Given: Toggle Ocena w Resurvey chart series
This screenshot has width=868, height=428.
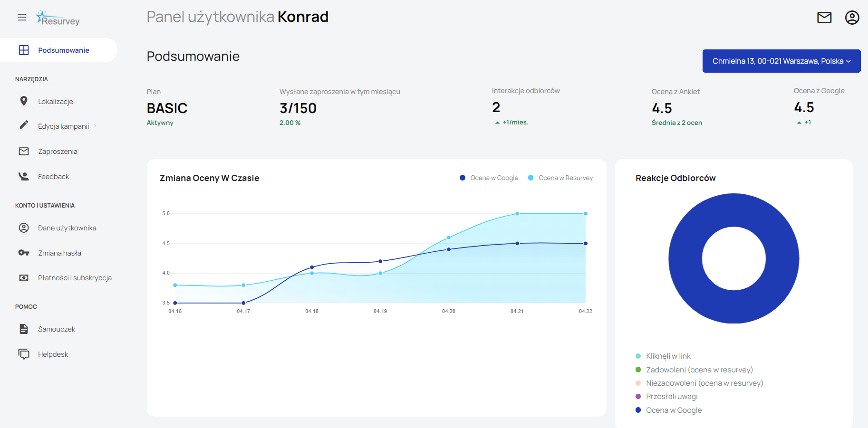Looking at the screenshot, I should (560, 178).
